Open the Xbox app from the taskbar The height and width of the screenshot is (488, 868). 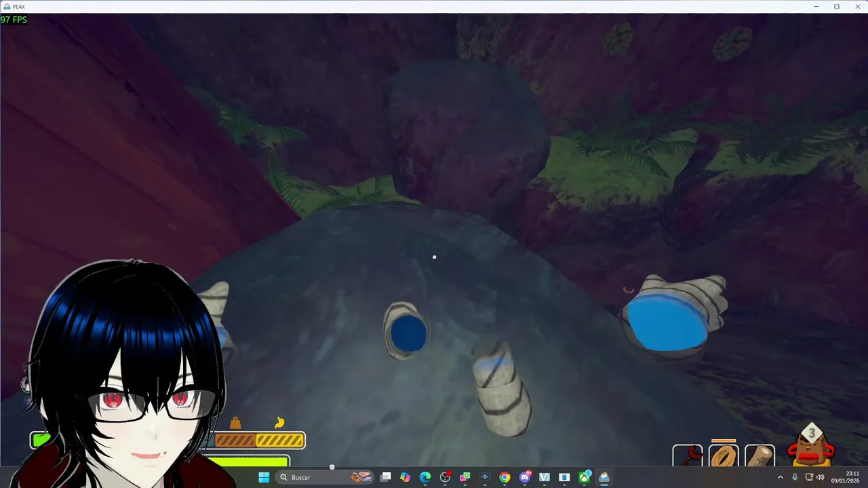[584, 477]
